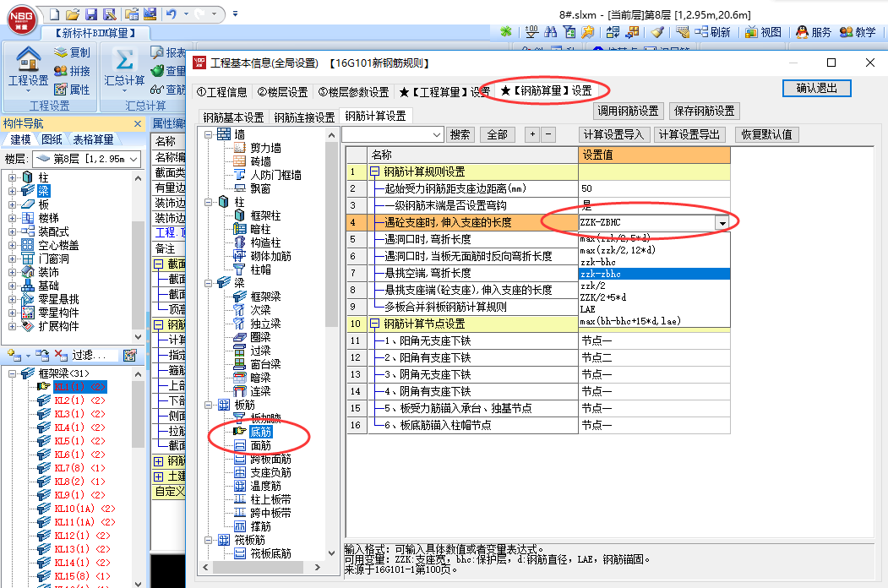
Task: Click the 确认退出 button
Action: [817, 88]
